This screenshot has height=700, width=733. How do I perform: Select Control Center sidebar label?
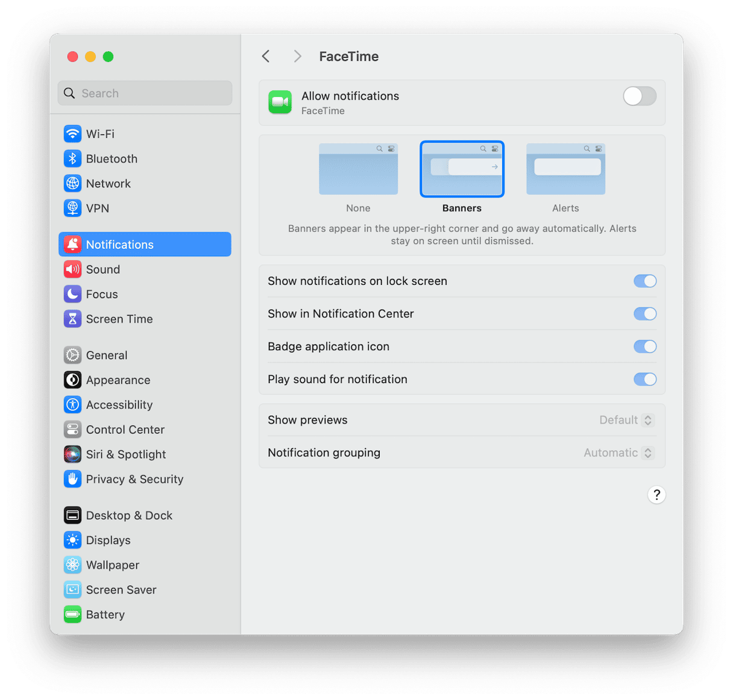(125, 430)
